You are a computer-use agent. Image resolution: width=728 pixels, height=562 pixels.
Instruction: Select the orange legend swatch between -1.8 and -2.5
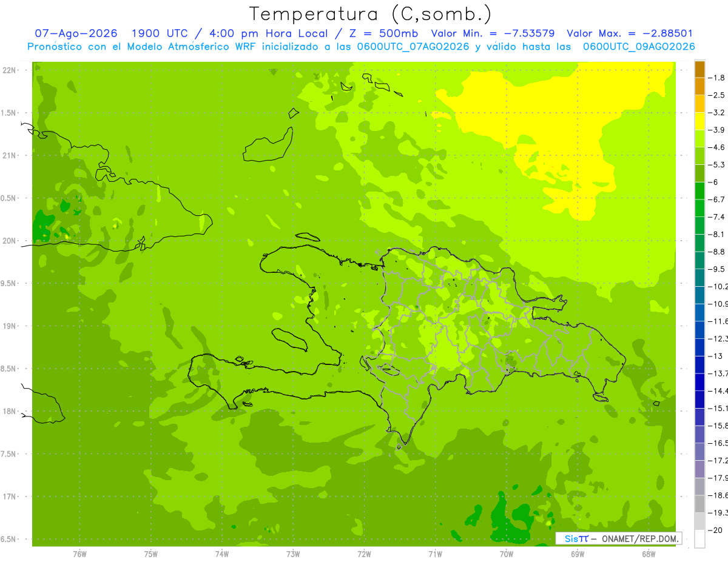[x=699, y=87]
